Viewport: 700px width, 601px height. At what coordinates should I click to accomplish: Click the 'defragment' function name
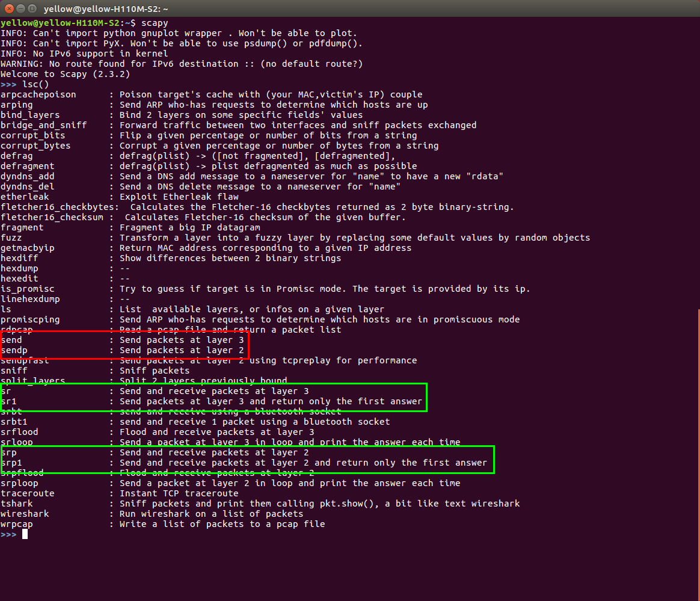pos(27,166)
